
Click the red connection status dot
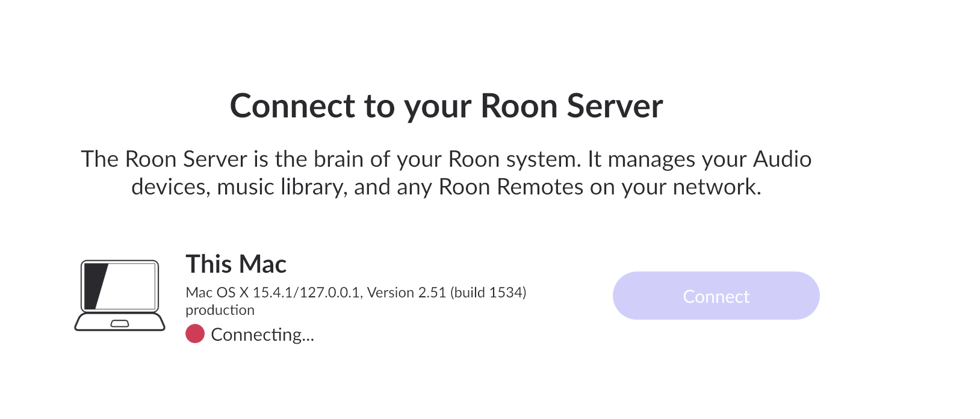pyautogui.click(x=195, y=334)
